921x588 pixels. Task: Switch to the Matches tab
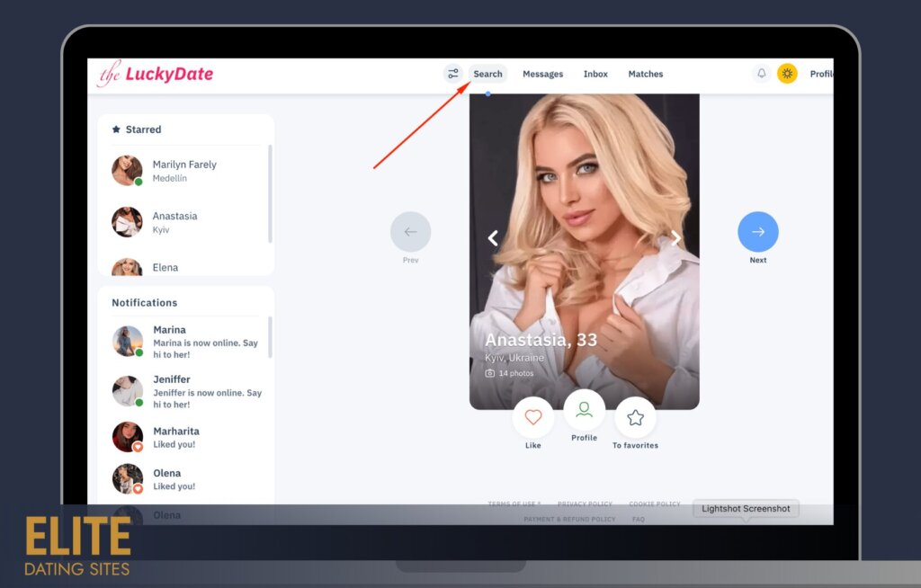coord(645,74)
